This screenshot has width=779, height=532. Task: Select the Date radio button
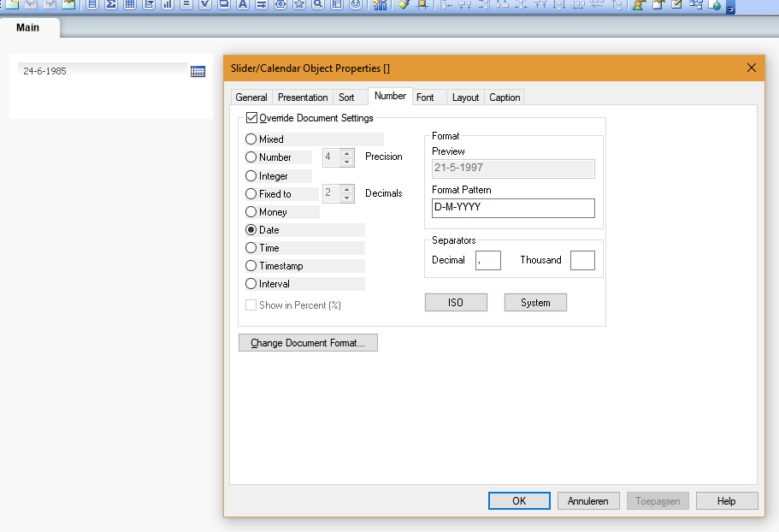[251, 229]
